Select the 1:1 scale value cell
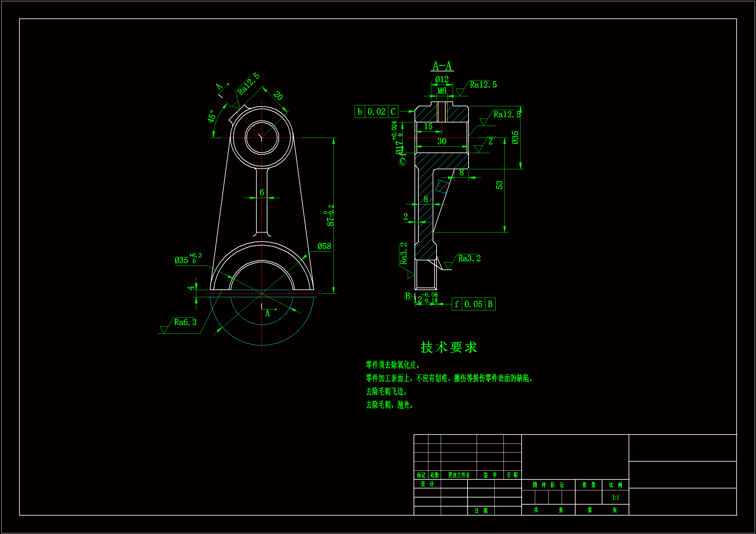 pos(615,497)
